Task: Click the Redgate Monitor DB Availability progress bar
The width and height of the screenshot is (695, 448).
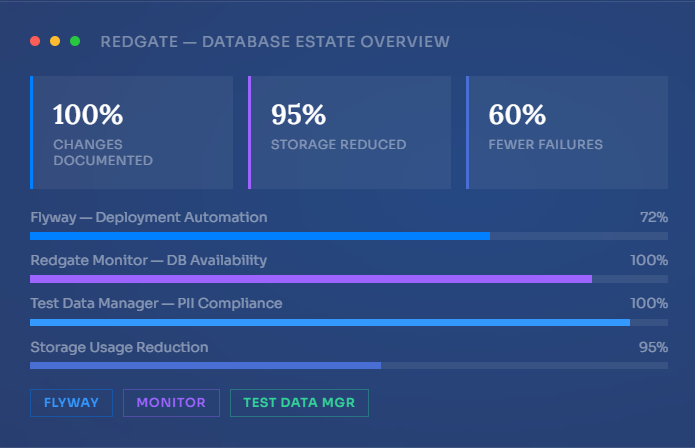Action: coord(349,279)
